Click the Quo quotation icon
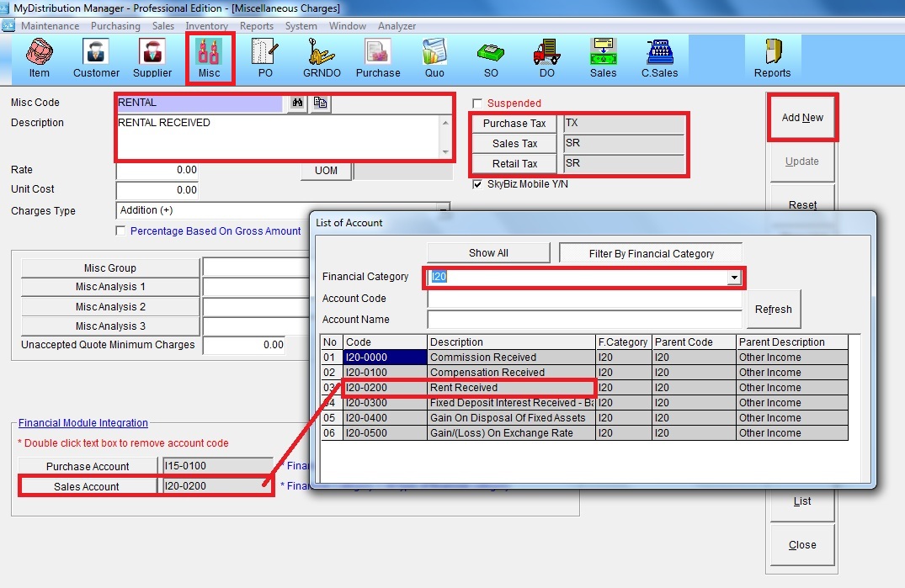Screen dimensions: 905x588 (x=434, y=57)
